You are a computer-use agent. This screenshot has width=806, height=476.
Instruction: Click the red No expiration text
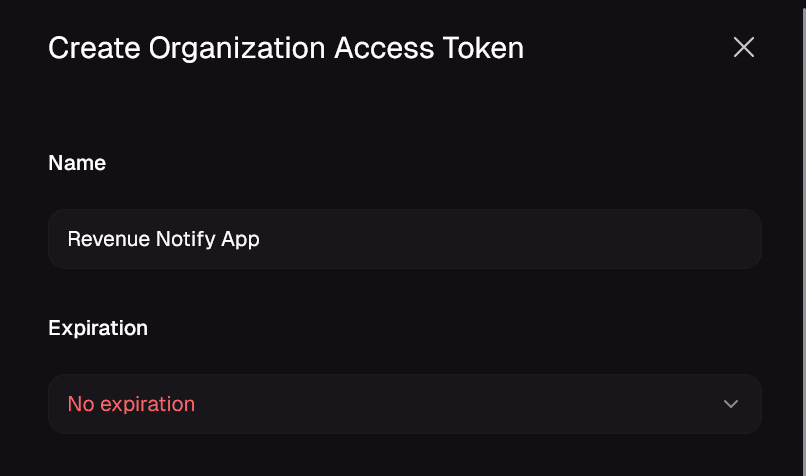(131, 404)
